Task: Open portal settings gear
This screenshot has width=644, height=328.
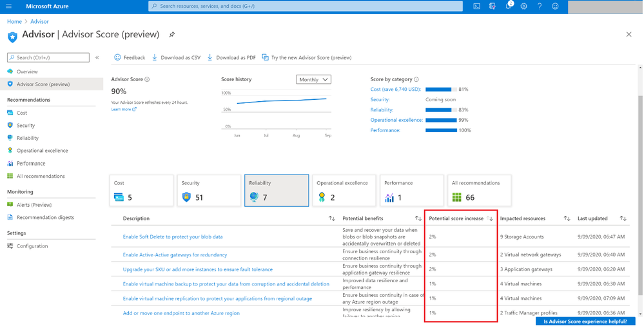Action: coord(523,6)
